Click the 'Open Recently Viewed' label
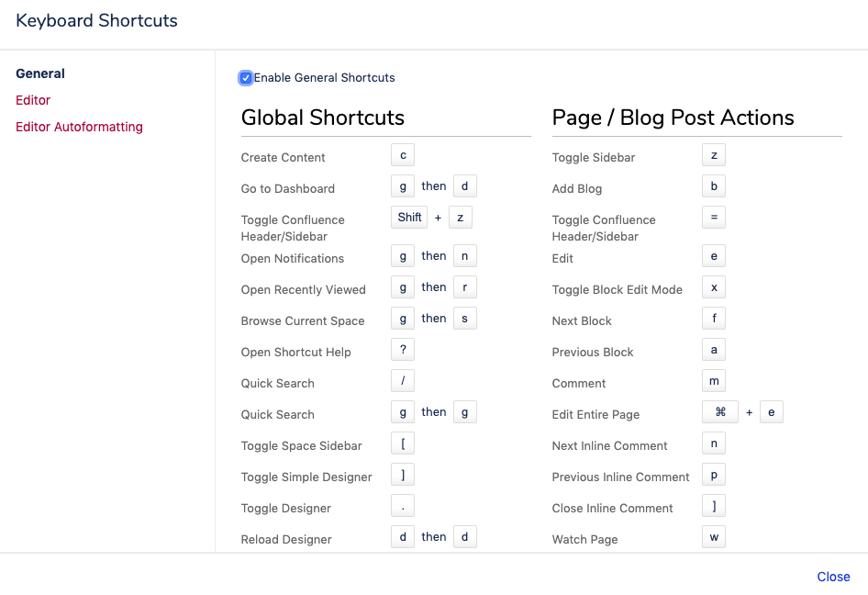868x595 pixels. [304, 290]
